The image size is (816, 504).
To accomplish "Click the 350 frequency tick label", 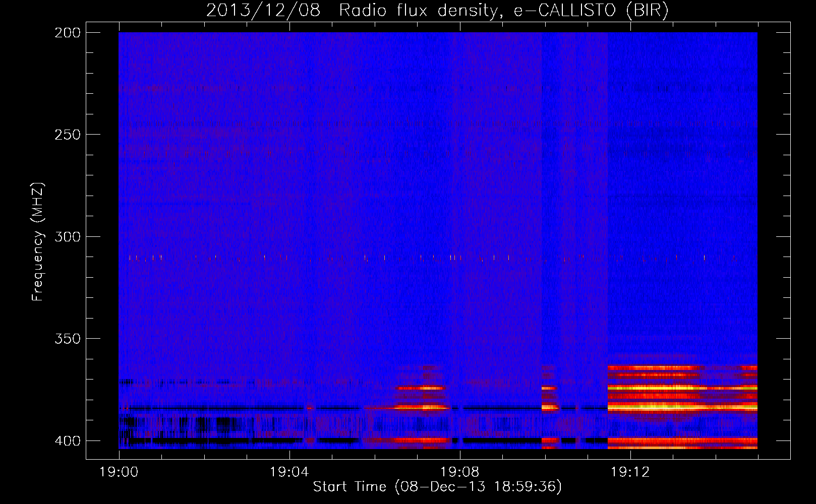I will tap(67, 339).
